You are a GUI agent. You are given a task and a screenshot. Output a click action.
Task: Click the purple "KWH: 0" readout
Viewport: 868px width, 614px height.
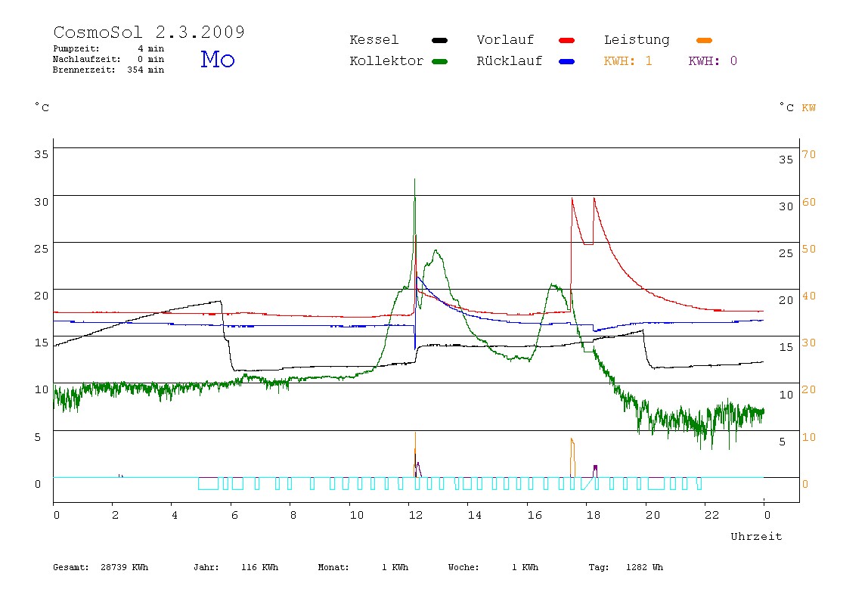pyautogui.click(x=712, y=61)
